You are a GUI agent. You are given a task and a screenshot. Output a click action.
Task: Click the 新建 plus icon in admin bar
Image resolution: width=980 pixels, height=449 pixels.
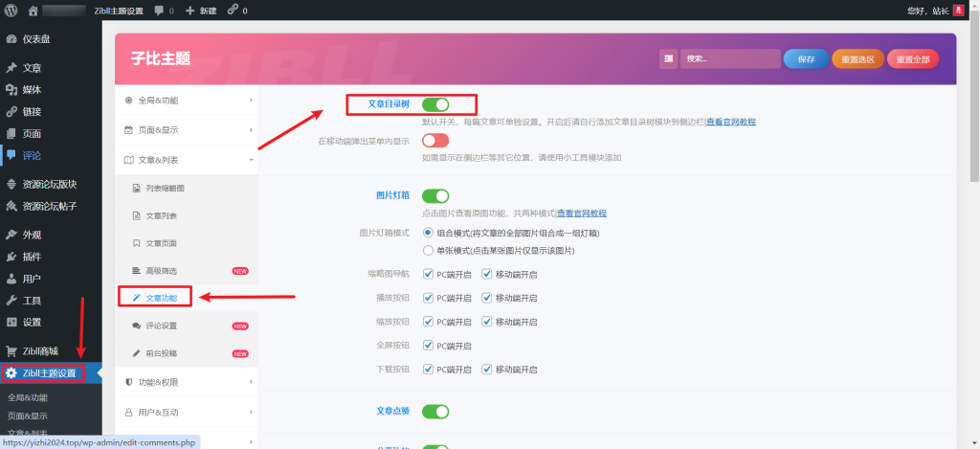click(x=190, y=11)
